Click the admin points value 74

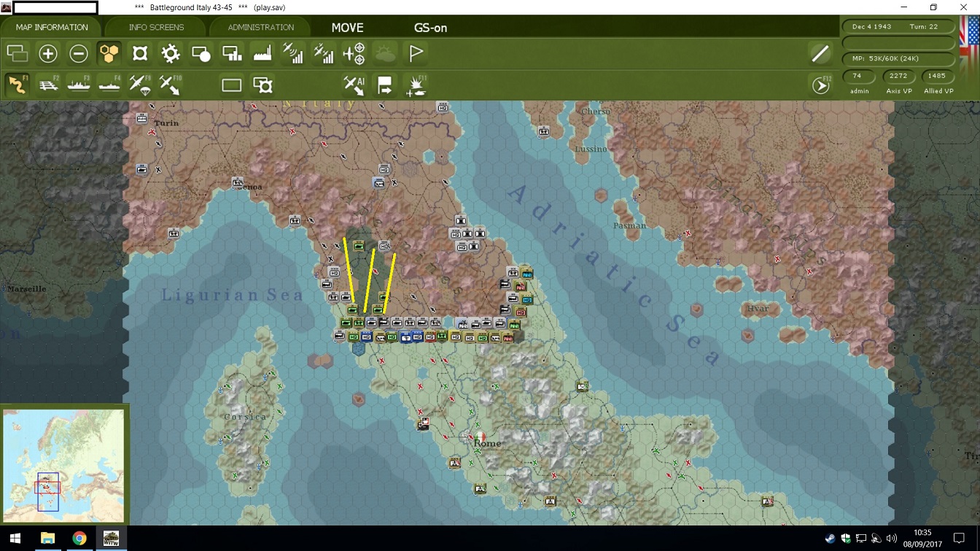pyautogui.click(x=857, y=76)
